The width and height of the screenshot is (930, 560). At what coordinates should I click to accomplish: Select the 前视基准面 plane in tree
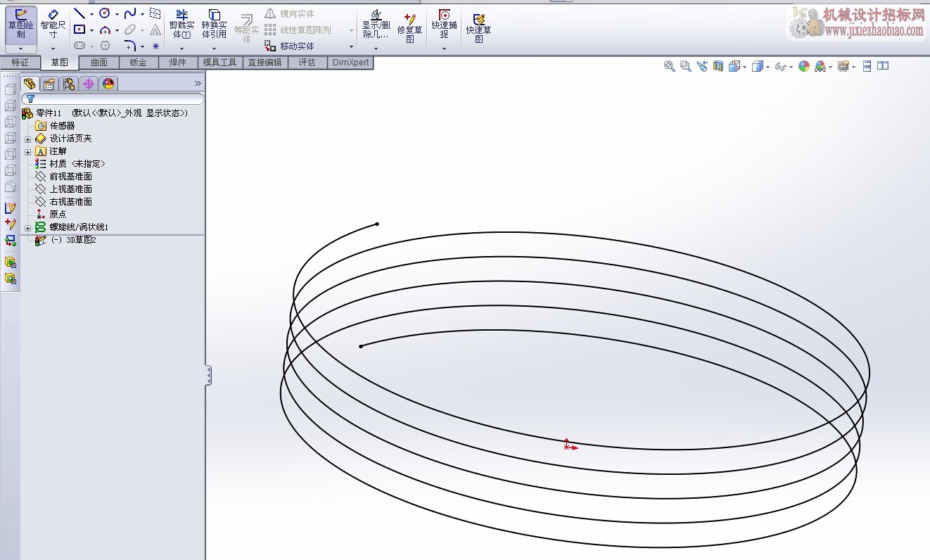[x=70, y=177]
